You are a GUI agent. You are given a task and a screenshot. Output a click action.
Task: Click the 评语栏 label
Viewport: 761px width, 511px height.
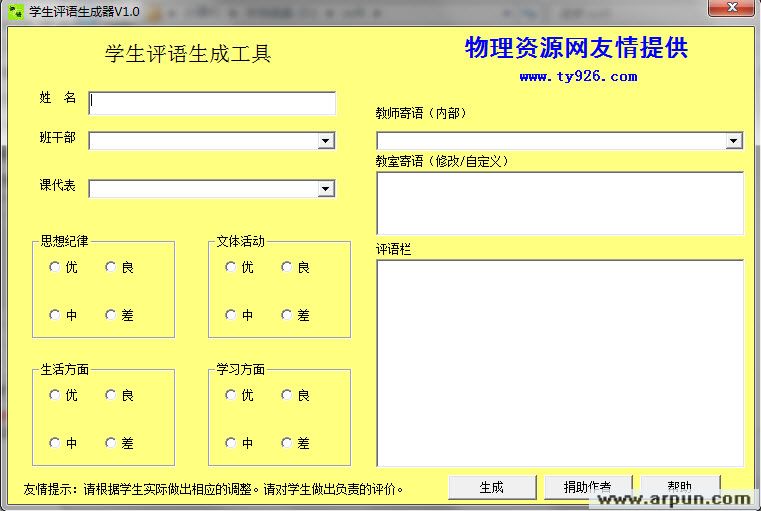point(394,249)
